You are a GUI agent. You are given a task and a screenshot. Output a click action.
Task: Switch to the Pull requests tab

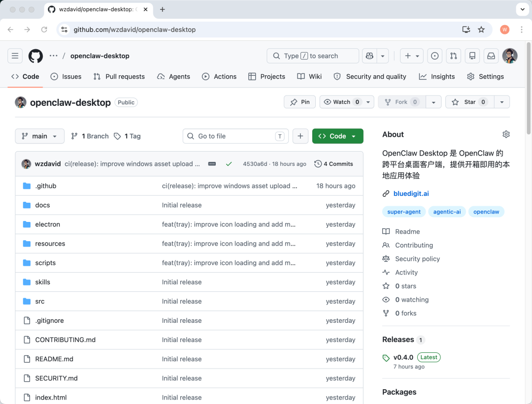point(119,77)
